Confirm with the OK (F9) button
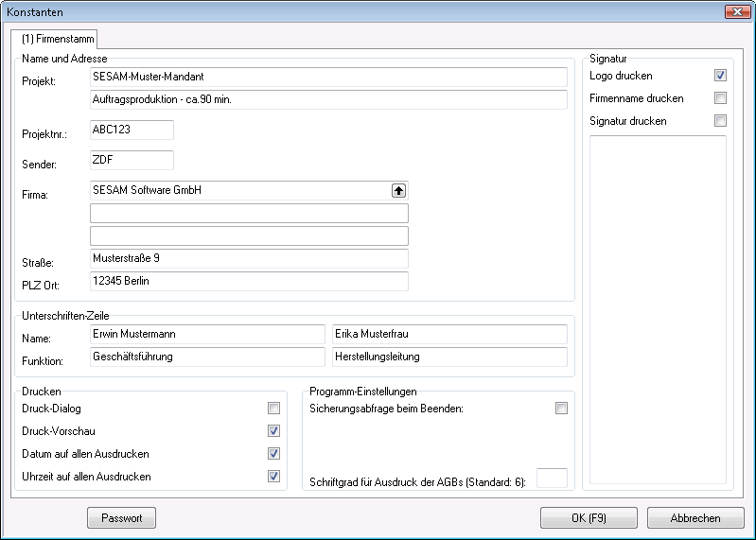Screen dimensions: 756x540 (x=589, y=518)
